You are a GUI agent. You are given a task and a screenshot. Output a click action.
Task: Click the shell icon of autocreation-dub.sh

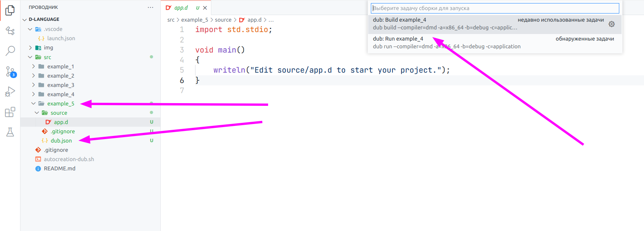click(x=38, y=159)
